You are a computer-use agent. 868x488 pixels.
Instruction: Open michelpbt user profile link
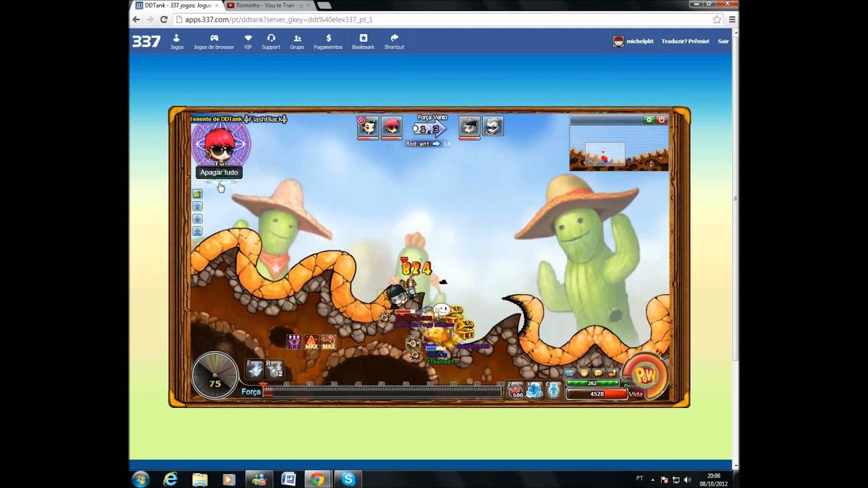[633, 41]
